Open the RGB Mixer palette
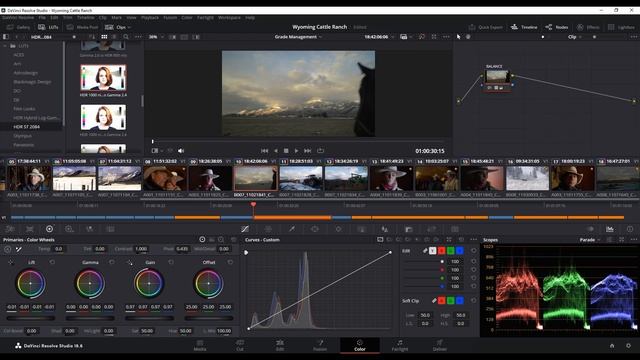This screenshot has height=360, width=640. 89,229
